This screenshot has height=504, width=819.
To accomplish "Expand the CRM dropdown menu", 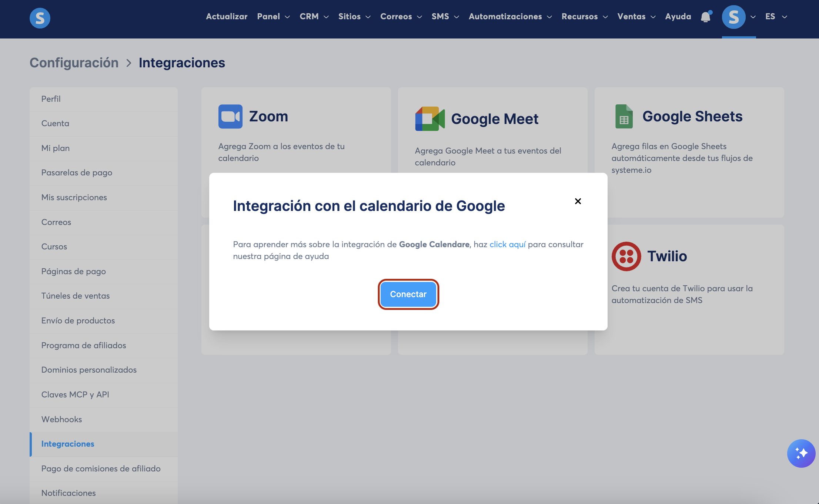I will tap(314, 16).
